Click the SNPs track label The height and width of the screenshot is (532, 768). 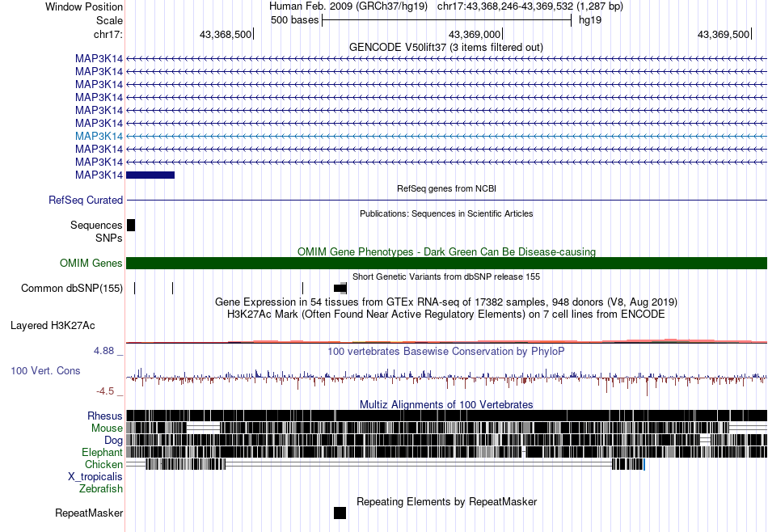(109, 238)
